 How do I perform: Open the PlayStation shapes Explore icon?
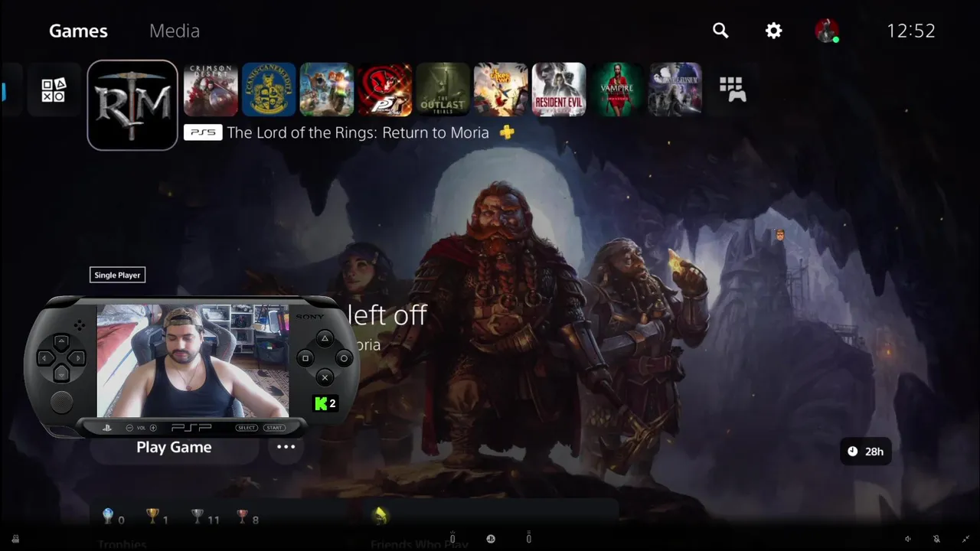coord(54,90)
